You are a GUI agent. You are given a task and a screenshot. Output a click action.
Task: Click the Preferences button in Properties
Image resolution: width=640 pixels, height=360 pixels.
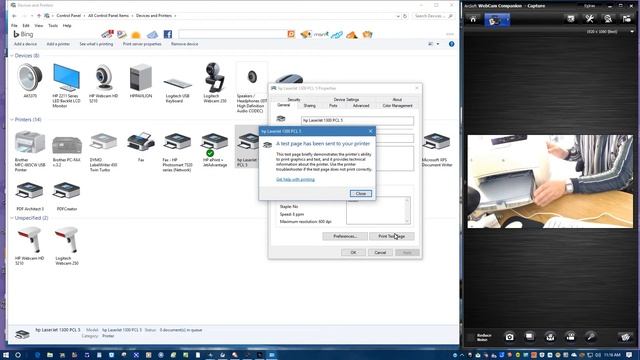345,236
